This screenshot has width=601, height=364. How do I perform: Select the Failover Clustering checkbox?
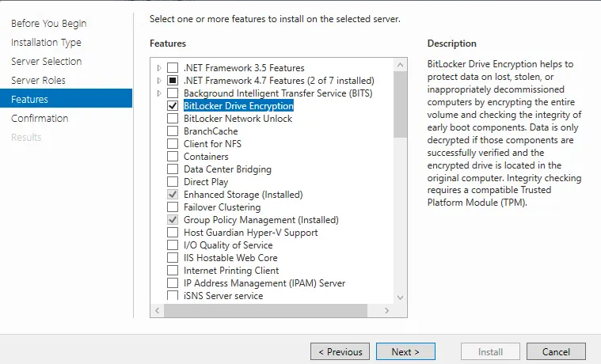pyautogui.click(x=173, y=207)
